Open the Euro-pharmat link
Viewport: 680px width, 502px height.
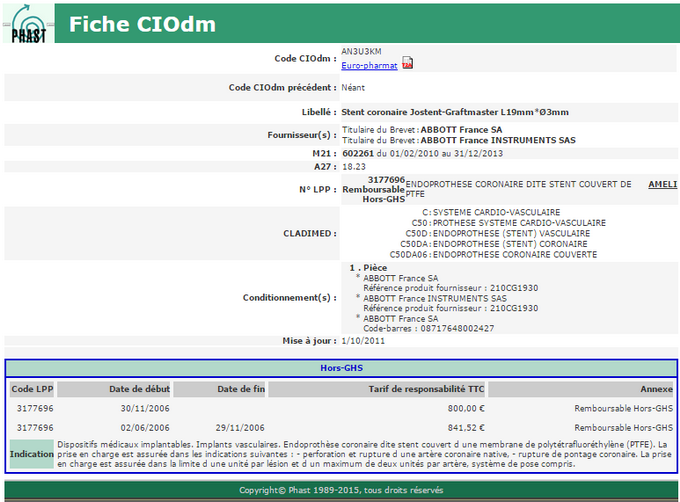click(369, 65)
